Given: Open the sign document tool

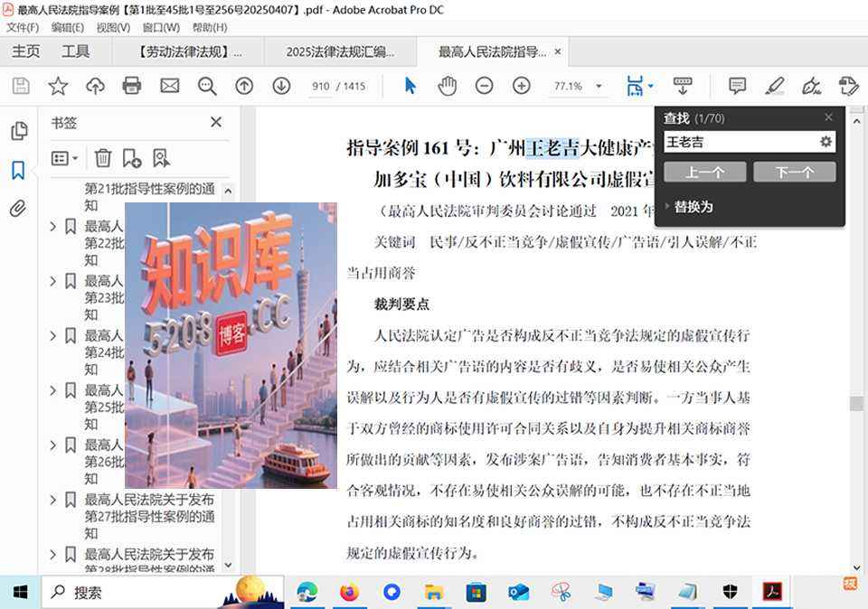Looking at the screenshot, I should pyautogui.click(x=812, y=86).
